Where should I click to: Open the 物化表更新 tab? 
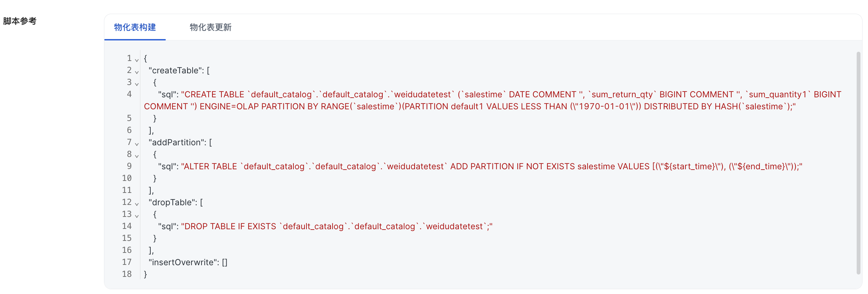point(210,27)
